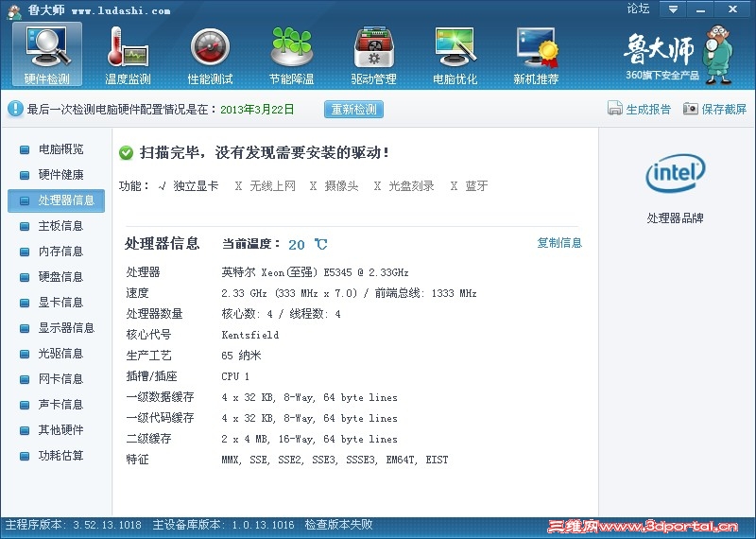Click the 一级数据缓存 label
Screen dimensions: 756x539
160,397
